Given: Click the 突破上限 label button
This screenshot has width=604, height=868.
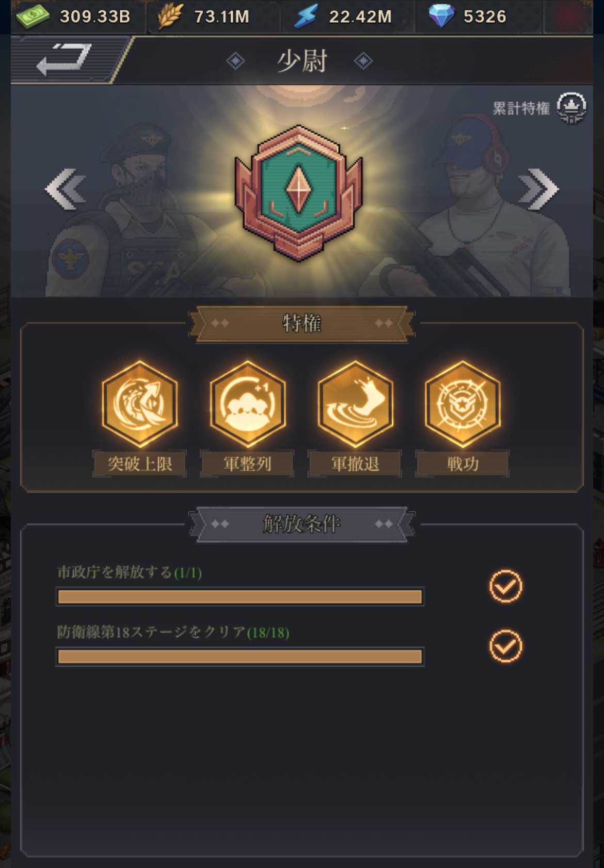Looking at the screenshot, I should (139, 464).
